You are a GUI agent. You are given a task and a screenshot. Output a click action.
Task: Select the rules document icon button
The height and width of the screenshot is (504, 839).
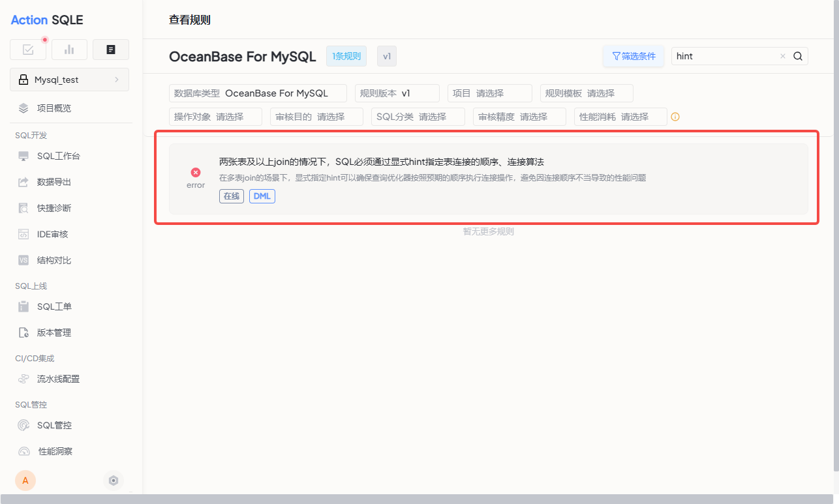point(110,50)
